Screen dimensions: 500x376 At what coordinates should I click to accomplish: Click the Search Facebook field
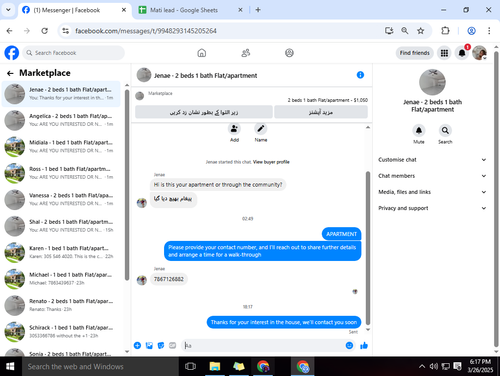click(x=74, y=53)
